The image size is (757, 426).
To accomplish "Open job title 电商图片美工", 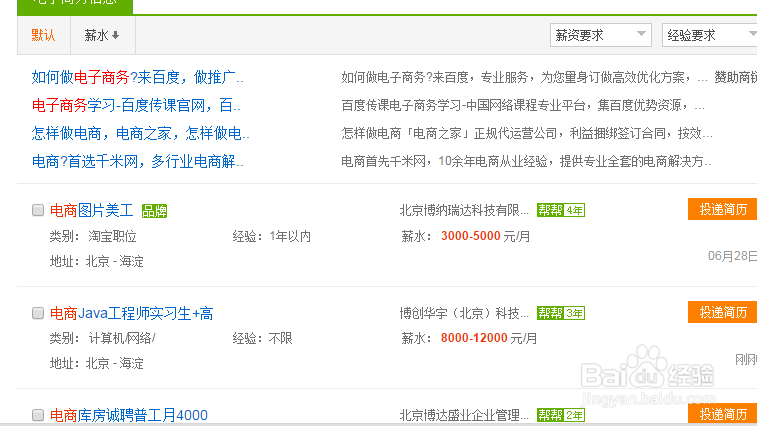I will (92, 211).
